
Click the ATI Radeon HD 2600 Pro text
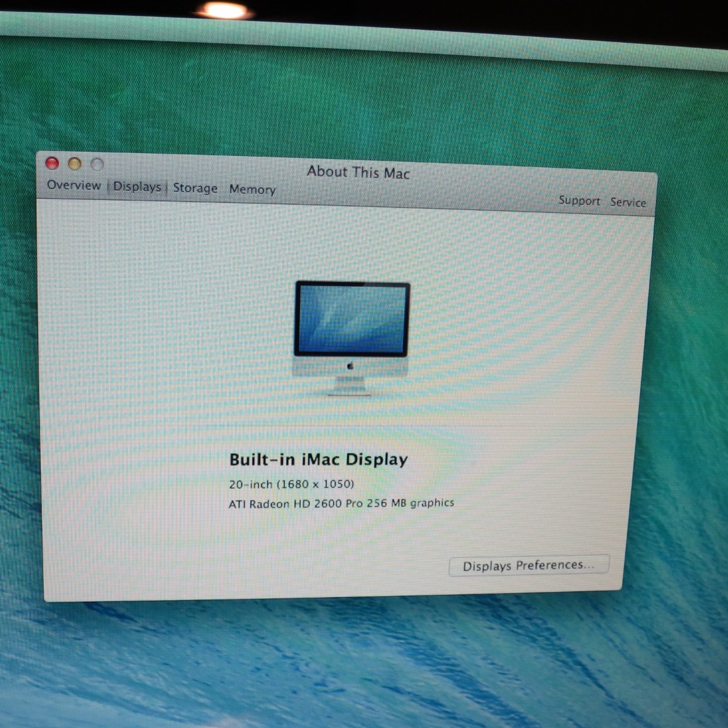[x=341, y=504]
